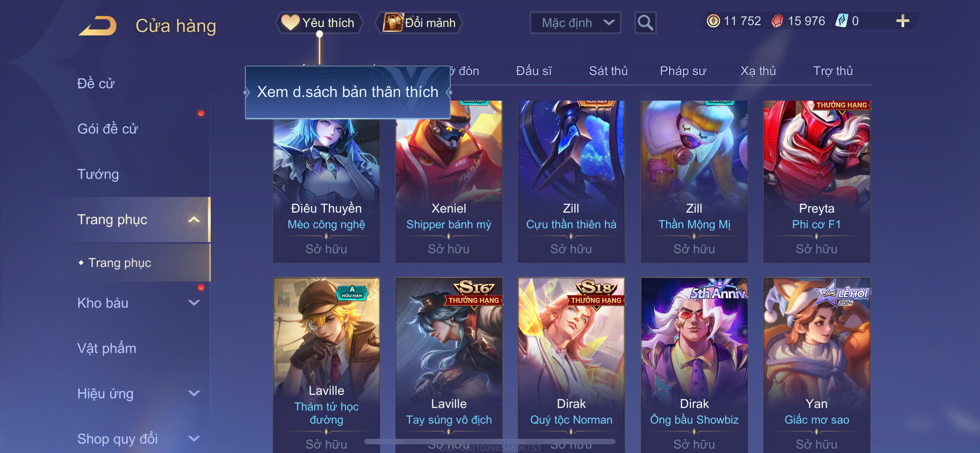Open the search magnifier icon

645,23
